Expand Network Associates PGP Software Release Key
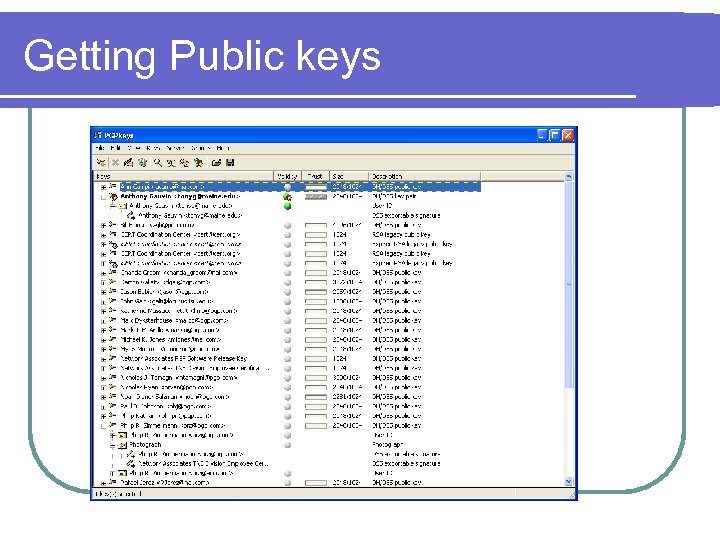This screenshot has width=720, height=540. (103, 359)
